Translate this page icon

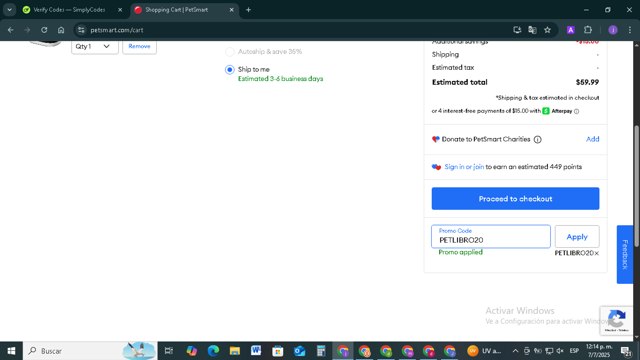[532, 30]
